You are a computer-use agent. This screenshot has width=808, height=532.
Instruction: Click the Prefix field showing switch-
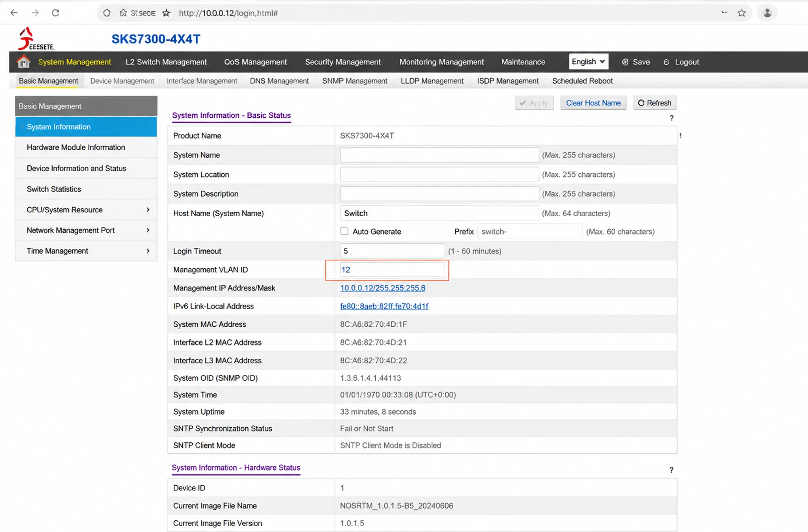(x=530, y=232)
